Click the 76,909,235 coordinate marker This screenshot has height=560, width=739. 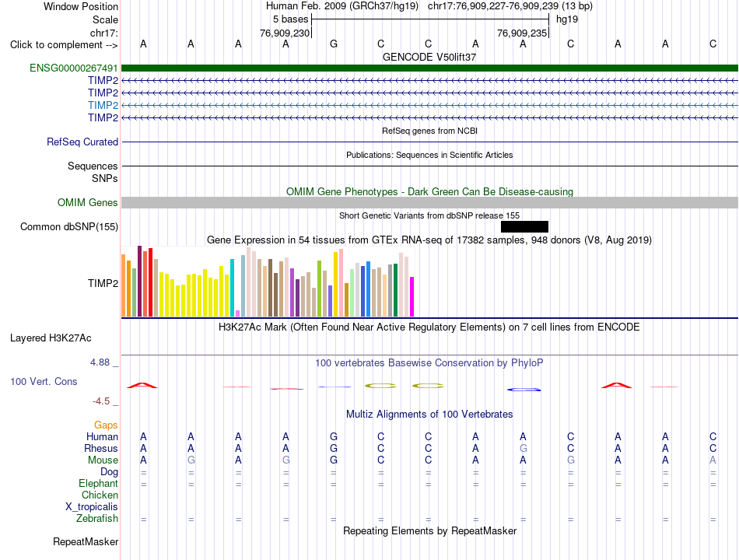coord(522,33)
